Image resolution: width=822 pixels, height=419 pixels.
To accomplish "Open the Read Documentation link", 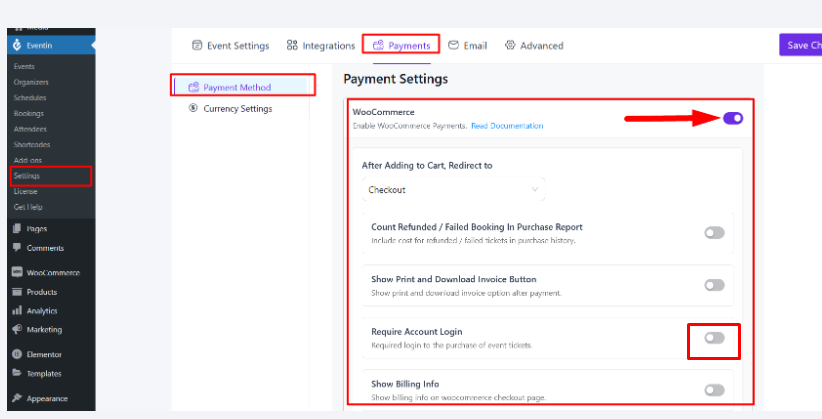I will pos(507,126).
